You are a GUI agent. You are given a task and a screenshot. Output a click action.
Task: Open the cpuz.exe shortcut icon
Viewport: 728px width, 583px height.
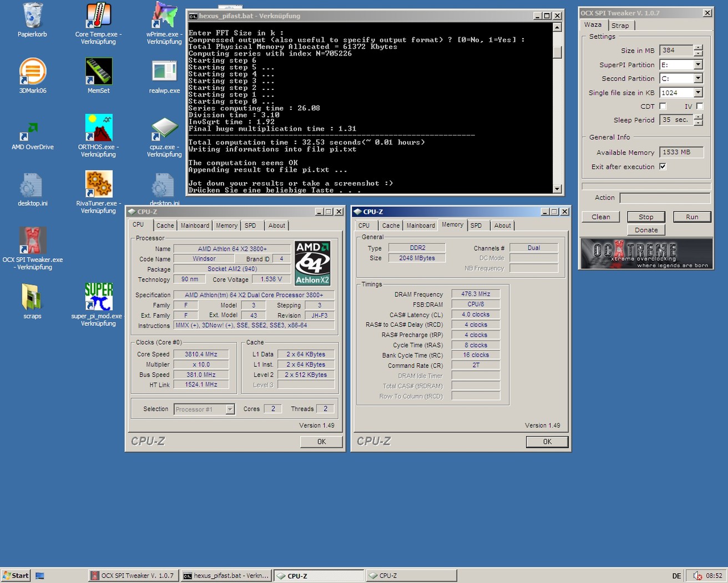tap(164, 129)
